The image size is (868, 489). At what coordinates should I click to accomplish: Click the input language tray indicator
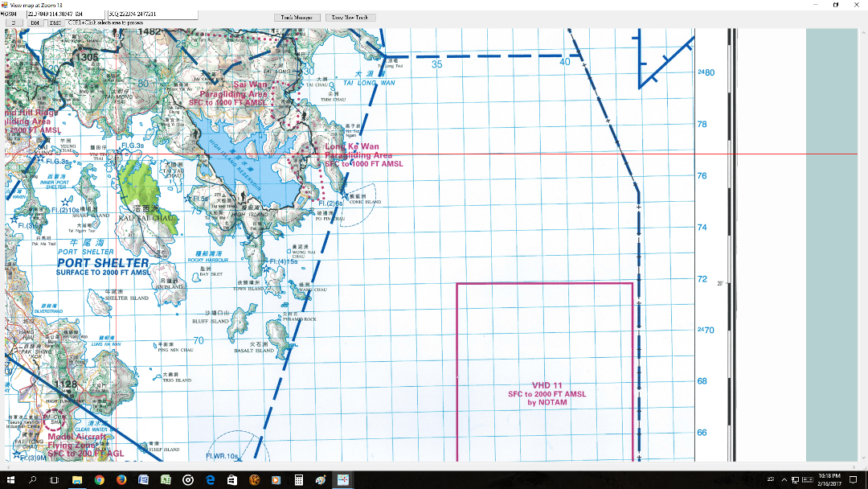click(770, 479)
